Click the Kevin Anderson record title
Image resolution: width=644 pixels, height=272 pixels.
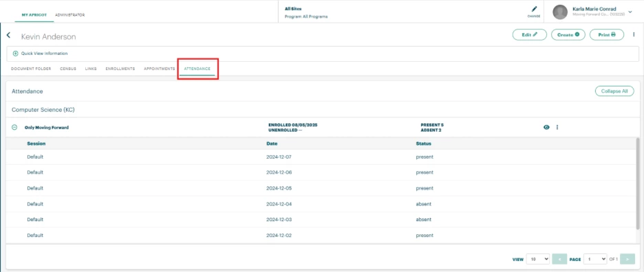tap(48, 36)
